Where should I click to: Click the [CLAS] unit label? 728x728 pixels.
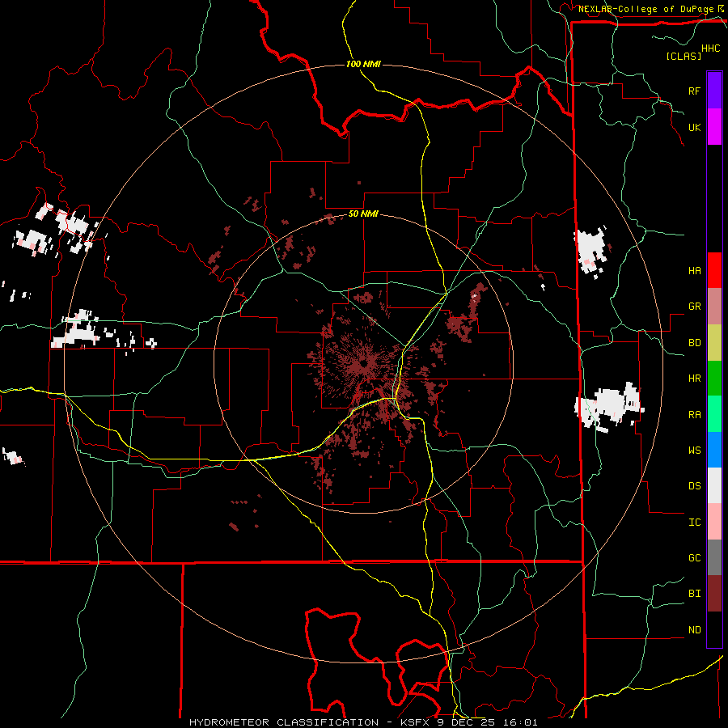[x=684, y=56]
